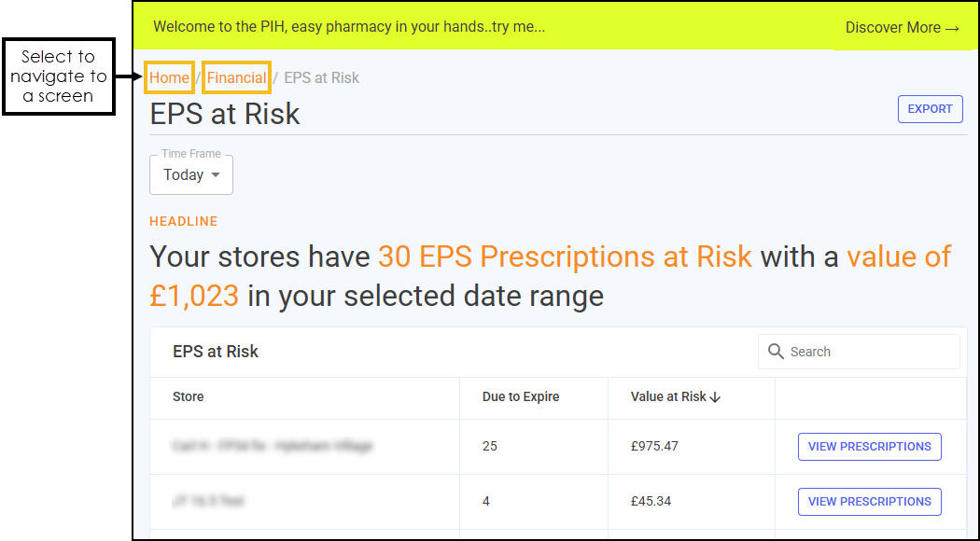The width and height of the screenshot is (980, 541).
Task: Focus the Search input field
Action: (x=859, y=352)
